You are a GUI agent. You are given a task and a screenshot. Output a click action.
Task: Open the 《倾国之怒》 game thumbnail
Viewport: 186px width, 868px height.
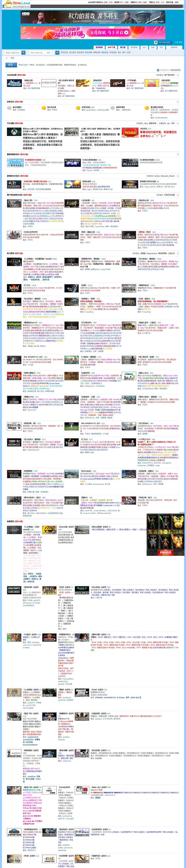click(14, 83)
